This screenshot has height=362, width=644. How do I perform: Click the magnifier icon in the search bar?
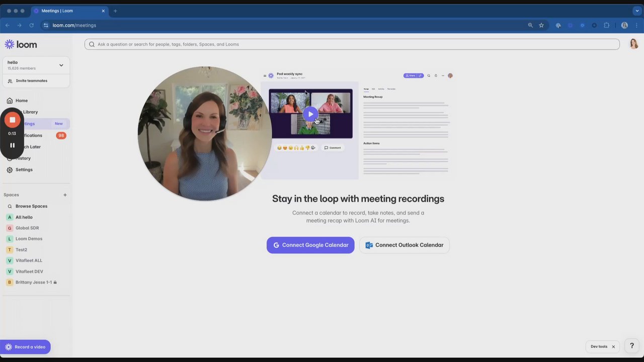point(92,44)
